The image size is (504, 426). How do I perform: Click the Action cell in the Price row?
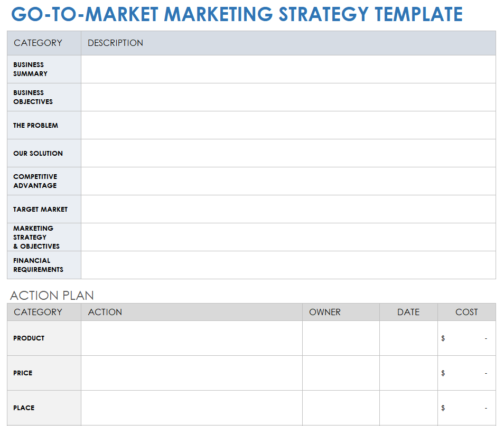191,373
